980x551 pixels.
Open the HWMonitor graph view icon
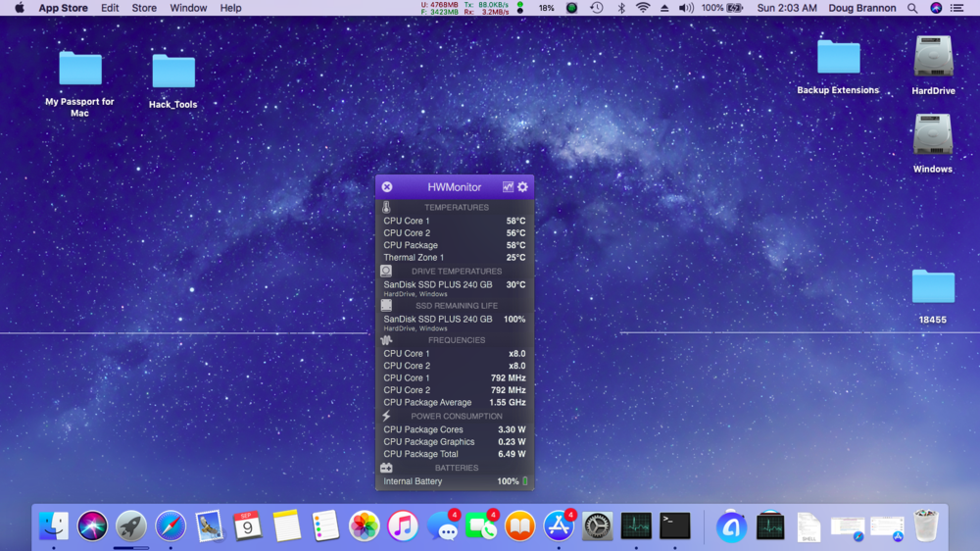point(508,187)
